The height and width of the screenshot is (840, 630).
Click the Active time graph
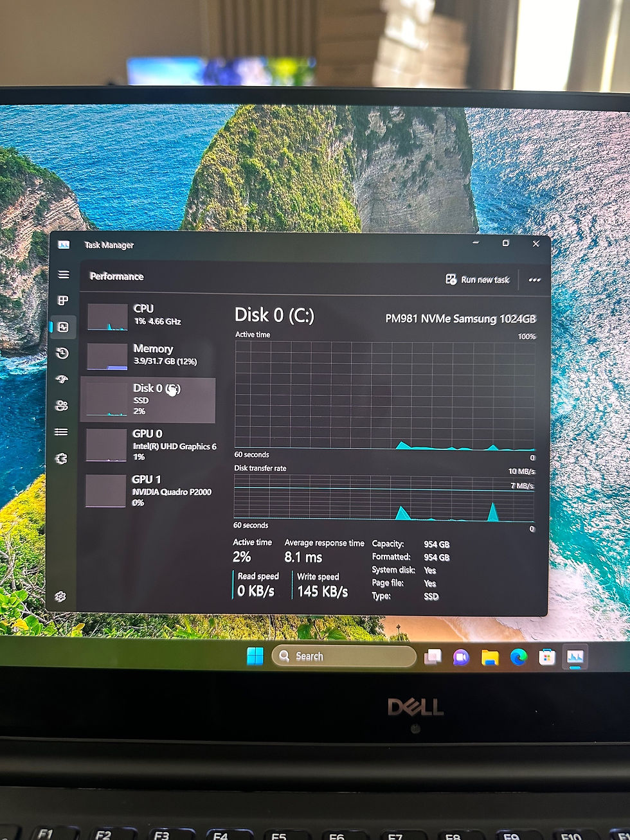click(x=385, y=396)
